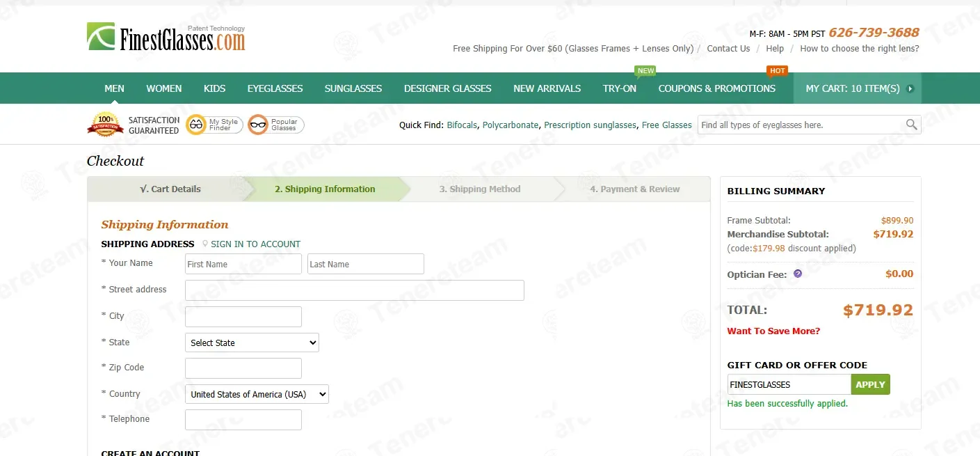Go back to Cart Details step
Viewport: 980px width, 456px height.
click(170, 189)
